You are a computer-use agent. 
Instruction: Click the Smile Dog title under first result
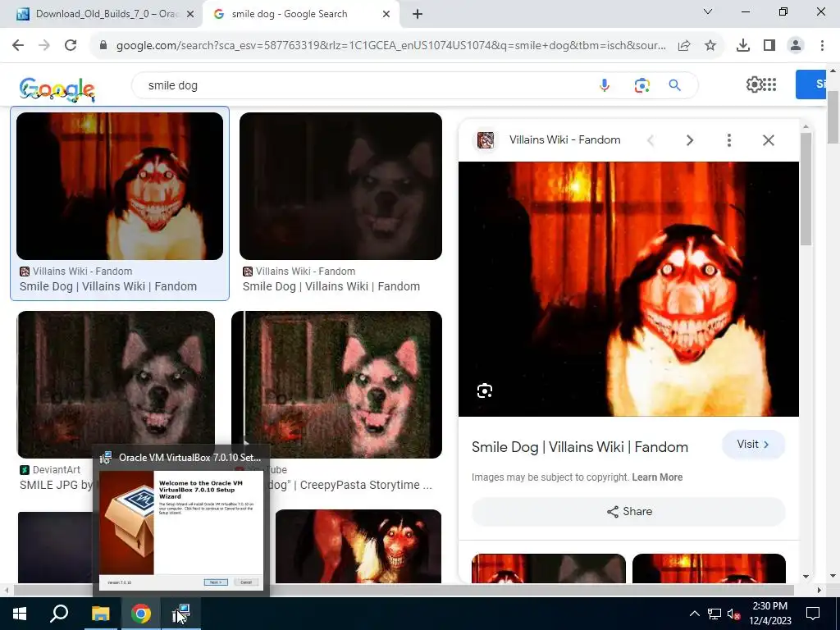tap(108, 286)
